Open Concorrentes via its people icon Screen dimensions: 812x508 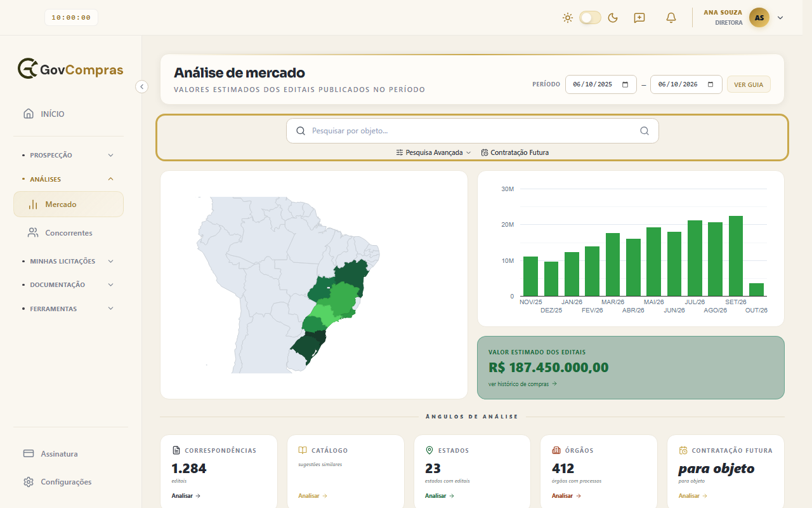33,233
